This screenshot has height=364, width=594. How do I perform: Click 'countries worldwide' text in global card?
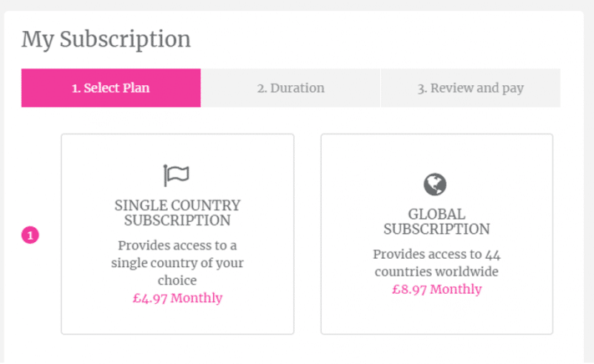pyautogui.click(x=437, y=271)
